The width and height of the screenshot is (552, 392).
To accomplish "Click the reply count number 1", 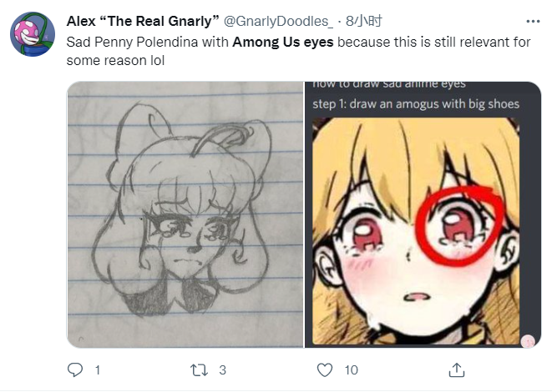I will [98, 369].
